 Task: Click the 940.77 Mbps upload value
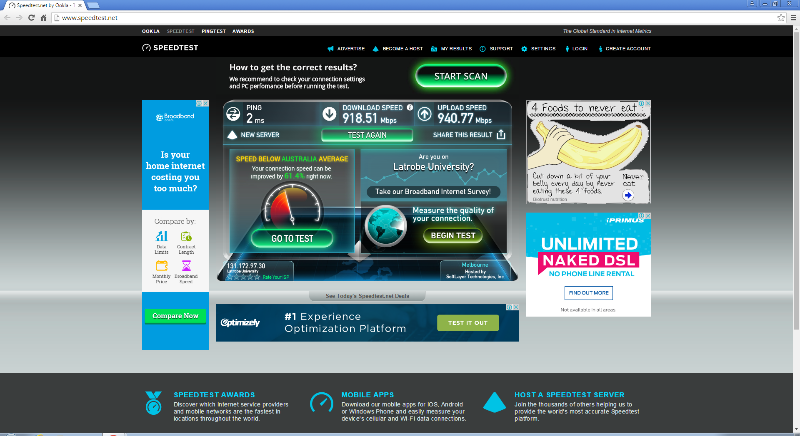464,118
